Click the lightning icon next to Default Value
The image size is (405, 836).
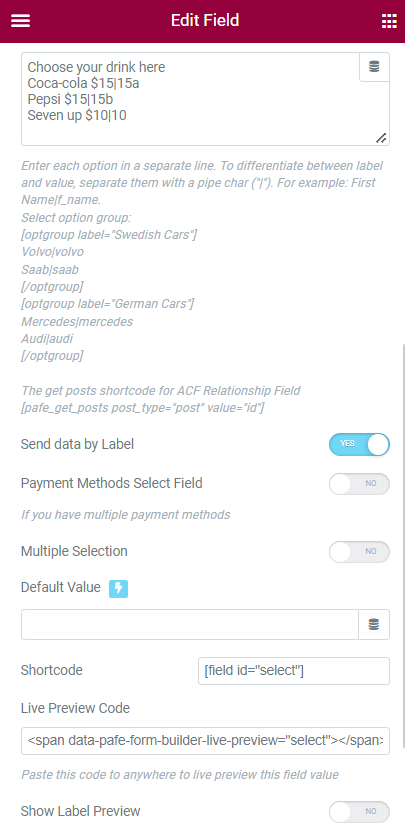[x=118, y=589]
